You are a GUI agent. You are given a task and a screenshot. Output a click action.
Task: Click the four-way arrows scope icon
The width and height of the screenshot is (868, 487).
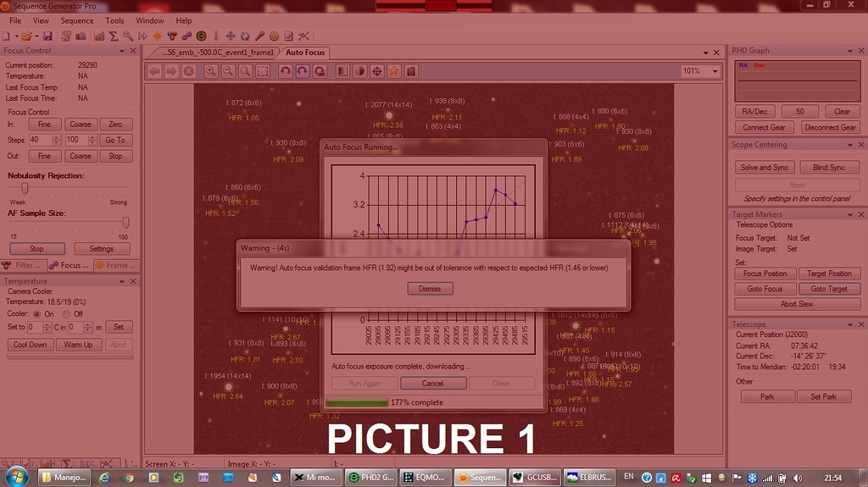[231, 36]
